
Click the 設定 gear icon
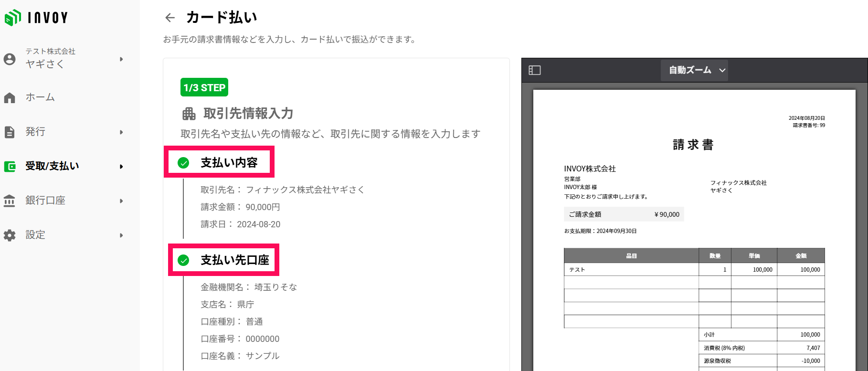tap(10, 235)
